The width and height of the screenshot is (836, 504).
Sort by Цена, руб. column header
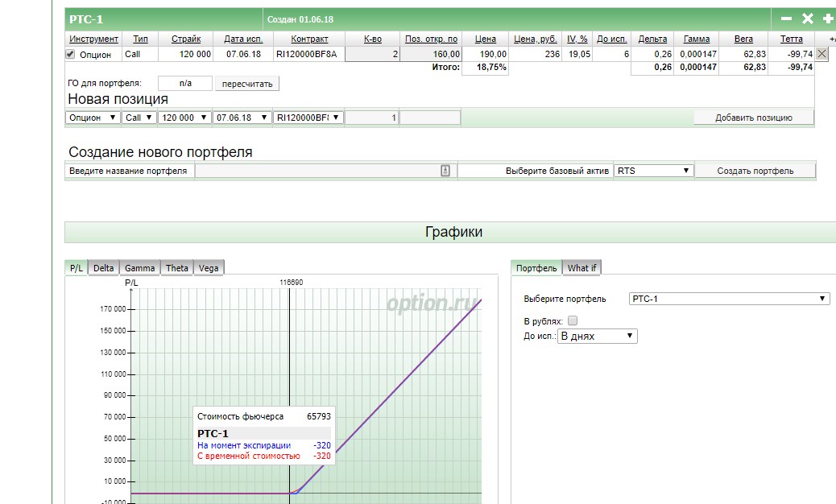536,39
